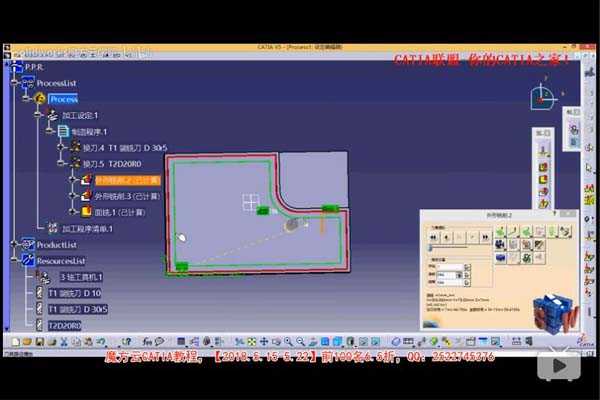Click the New document icon in bottom toolbar
This screenshot has height=400, width=600.
pos(16,341)
